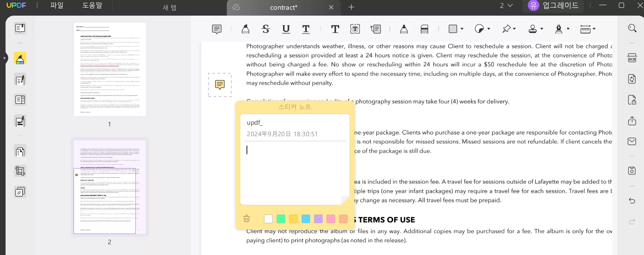Select the Pencil drawing tool
Screen dimensions: 644x255
click(404, 29)
